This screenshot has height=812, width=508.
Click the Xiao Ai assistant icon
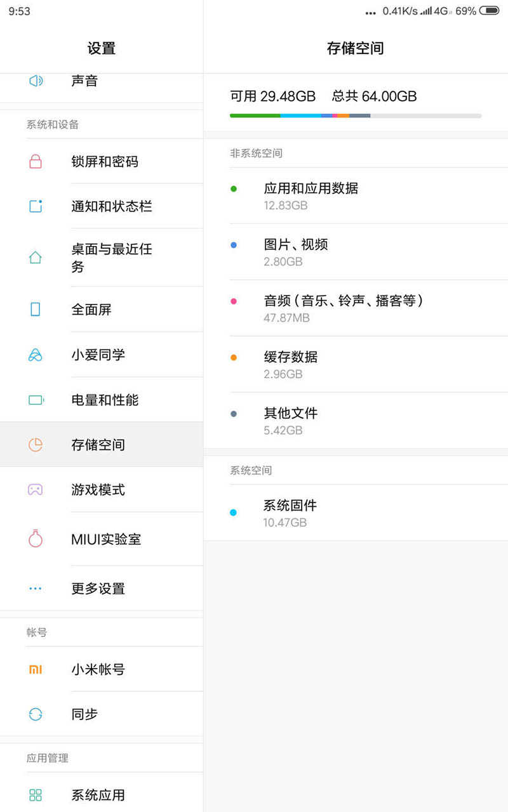pyautogui.click(x=36, y=355)
